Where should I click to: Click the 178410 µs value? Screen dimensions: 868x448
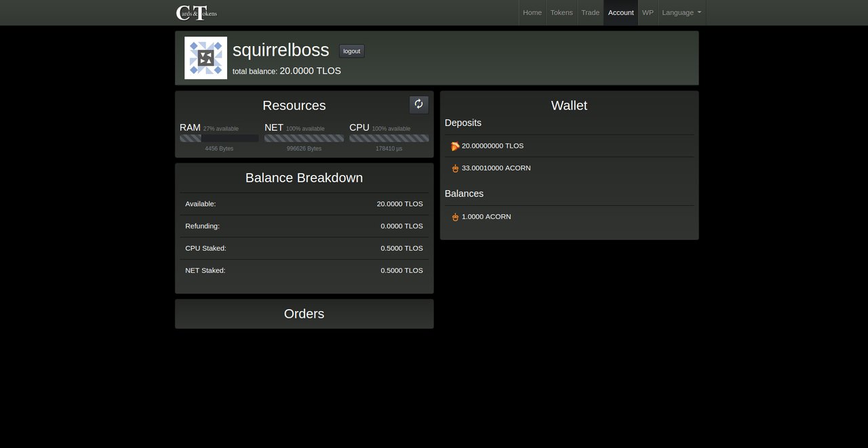click(389, 148)
